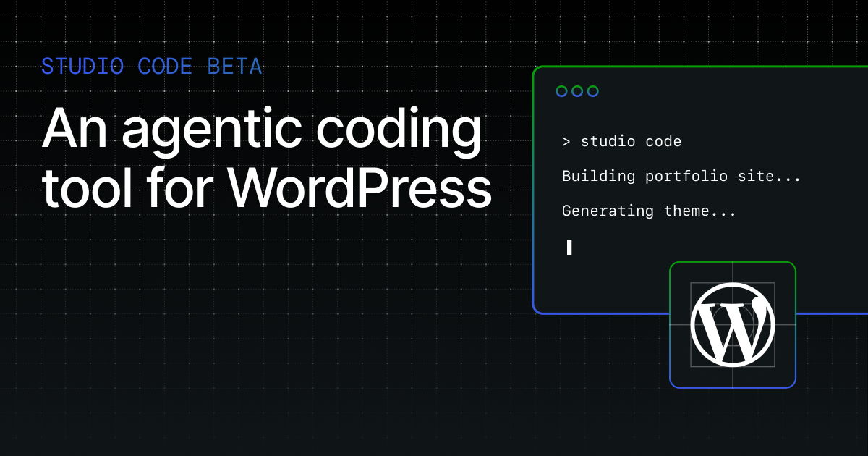This screenshot has height=456, width=868.
Task: Click the "STUDIO CODE BETA" label
Action: [152, 67]
